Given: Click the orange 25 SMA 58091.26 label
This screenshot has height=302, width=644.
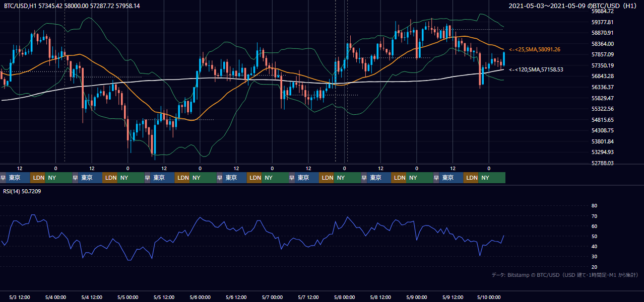Looking at the screenshot, I should (x=535, y=49).
